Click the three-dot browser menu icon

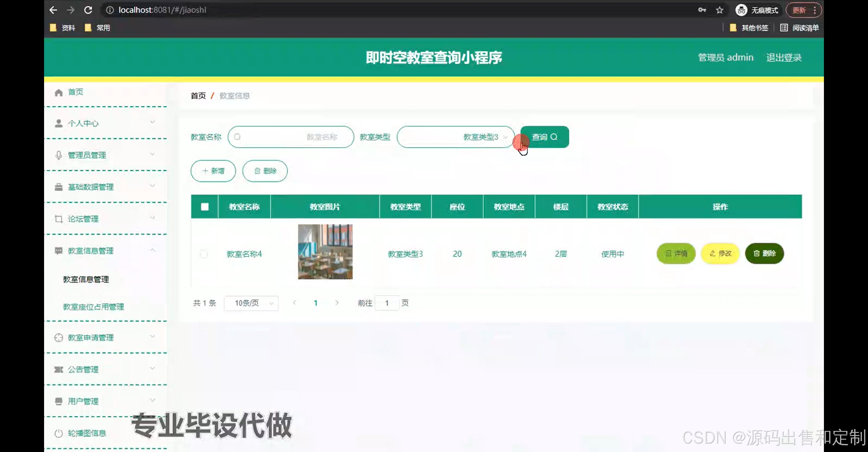click(814, 10)
